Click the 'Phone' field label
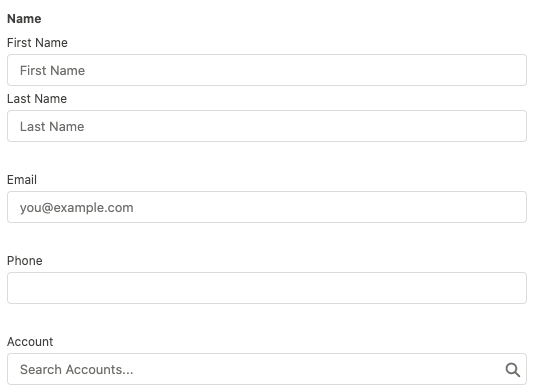Viewport: 534px width, 392px height. 25,261
